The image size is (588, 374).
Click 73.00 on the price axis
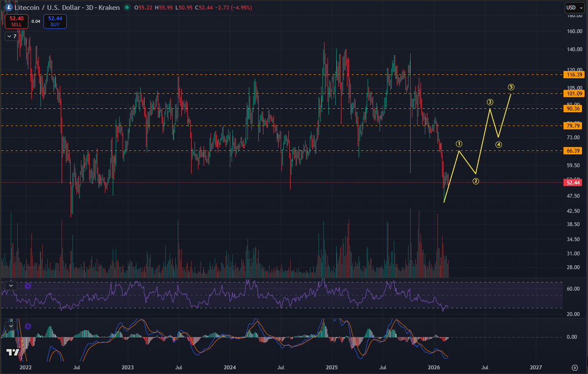tap(573, 139)
